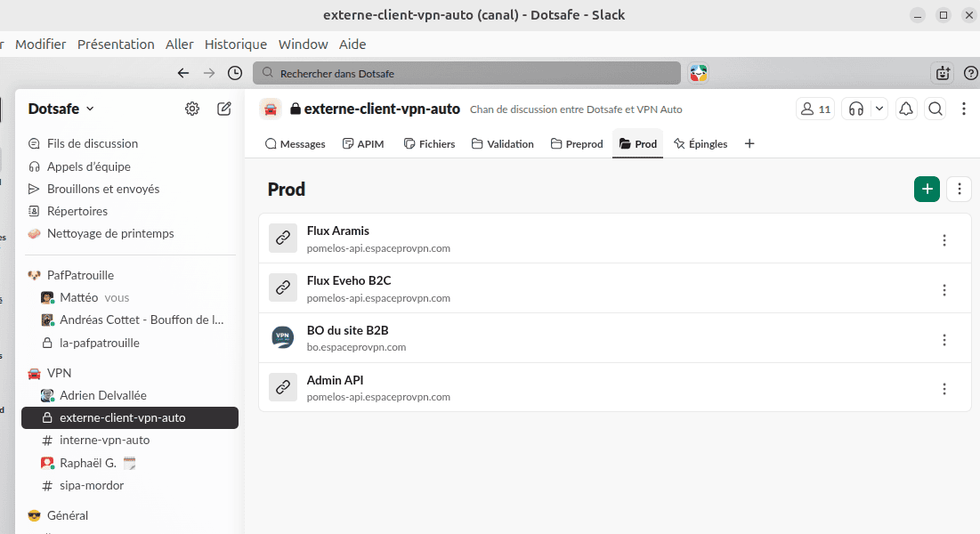Open the Aide menu
The height and width of the screenshot is (534, 980).
coord(352,44)
